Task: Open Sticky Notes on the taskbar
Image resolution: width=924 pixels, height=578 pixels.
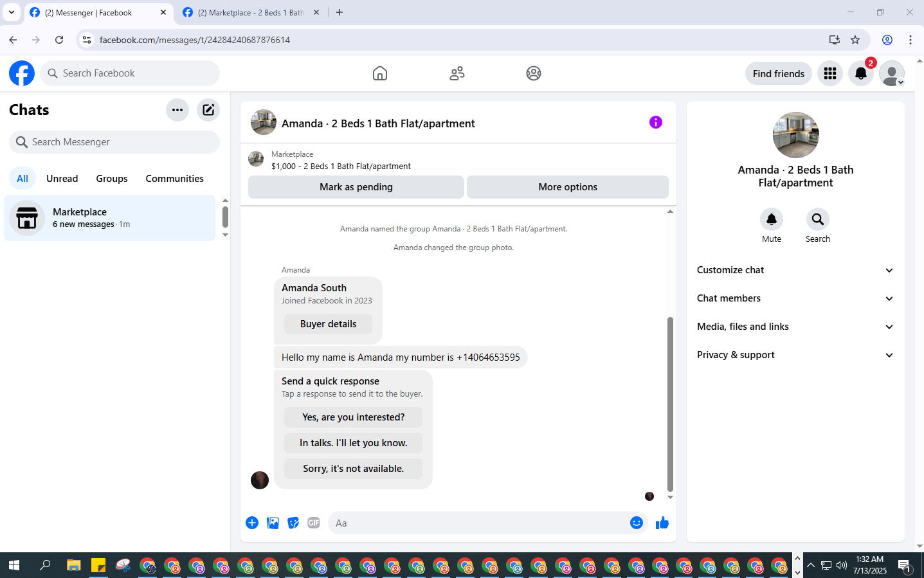Action: tap(98, 566)
